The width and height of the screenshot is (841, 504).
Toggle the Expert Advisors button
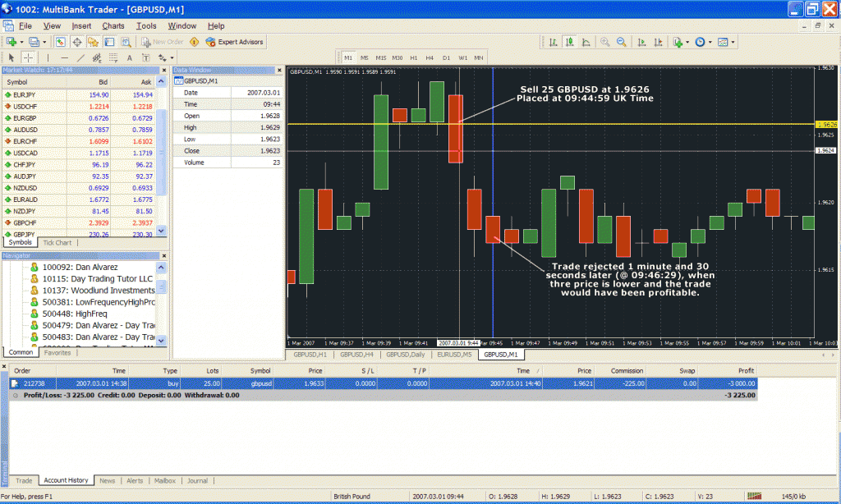tap(234, 42)
